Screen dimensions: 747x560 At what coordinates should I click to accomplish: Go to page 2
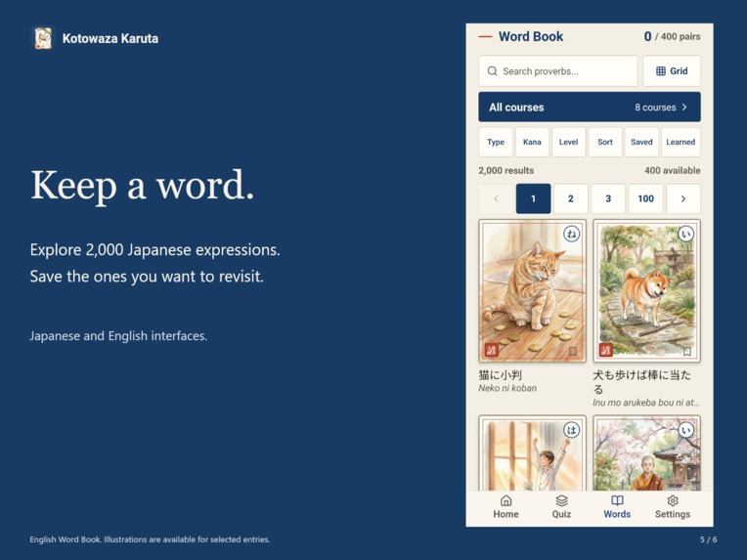pos(571,198)
